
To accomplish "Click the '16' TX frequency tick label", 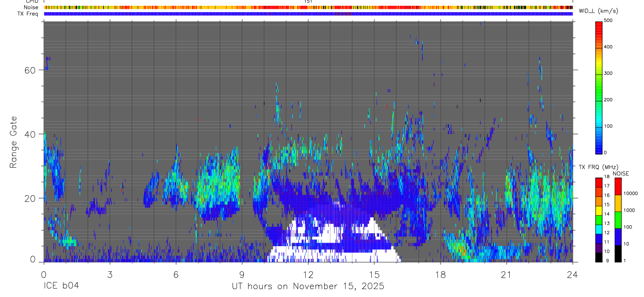I will pyautogui.click(x=607, y=195).
